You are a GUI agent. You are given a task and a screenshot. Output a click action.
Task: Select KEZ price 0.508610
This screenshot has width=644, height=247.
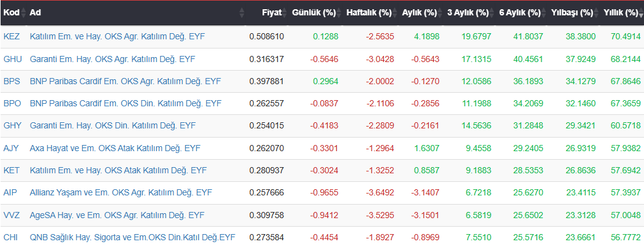click(267, 36)
